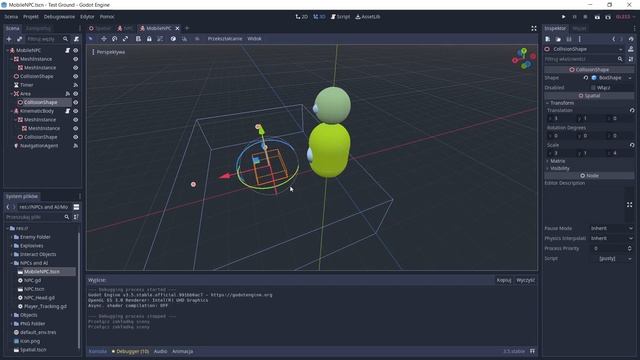The image size is (640, 360).
Task: Open the Physics Interpolation dropdown
Action: pyautogui.click(x=612, y=238)
